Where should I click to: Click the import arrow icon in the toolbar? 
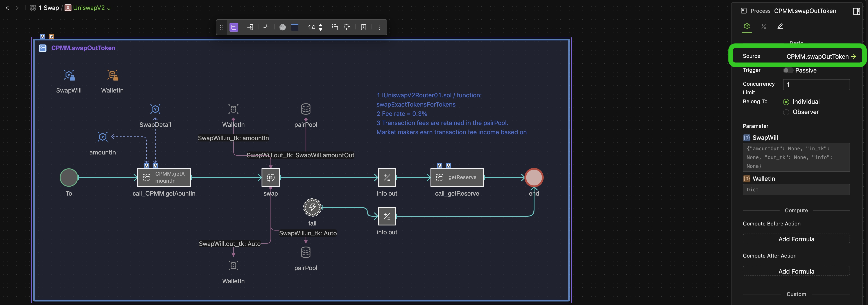click(250, 27)
